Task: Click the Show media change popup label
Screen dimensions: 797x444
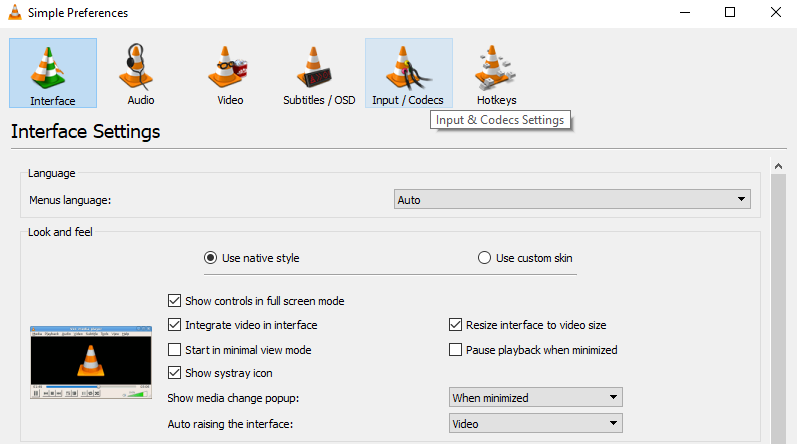Action: (x=233, y=398)
